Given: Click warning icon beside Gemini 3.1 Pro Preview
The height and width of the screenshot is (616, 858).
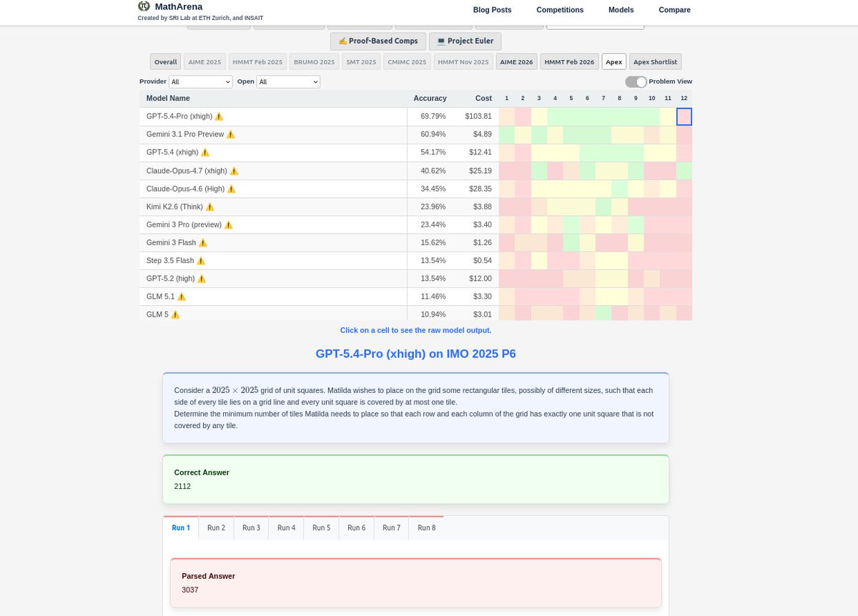Looking at the screenshot, I should click(230, 134).
